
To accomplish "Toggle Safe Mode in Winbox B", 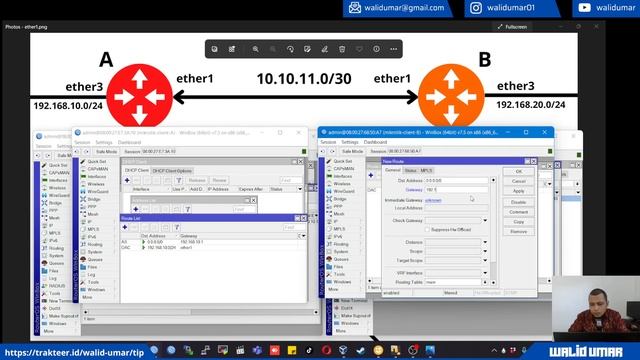I will (352, 151).
